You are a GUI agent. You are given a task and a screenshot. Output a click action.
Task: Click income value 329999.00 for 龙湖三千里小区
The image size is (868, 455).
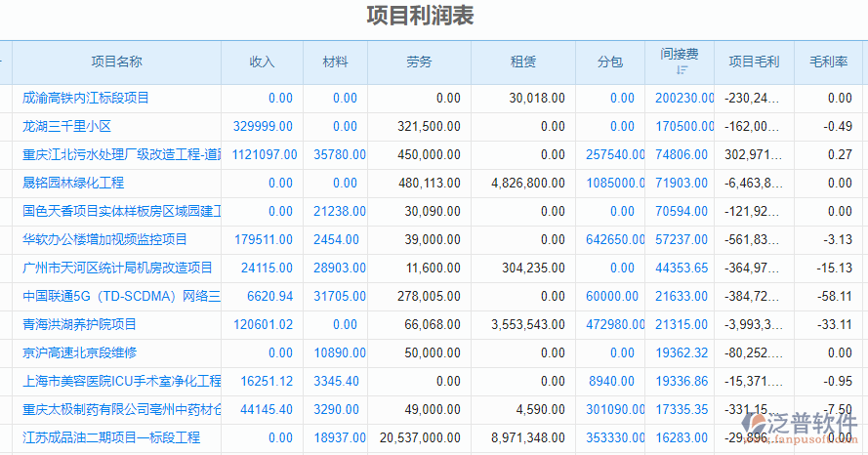(x=263, y=126)
